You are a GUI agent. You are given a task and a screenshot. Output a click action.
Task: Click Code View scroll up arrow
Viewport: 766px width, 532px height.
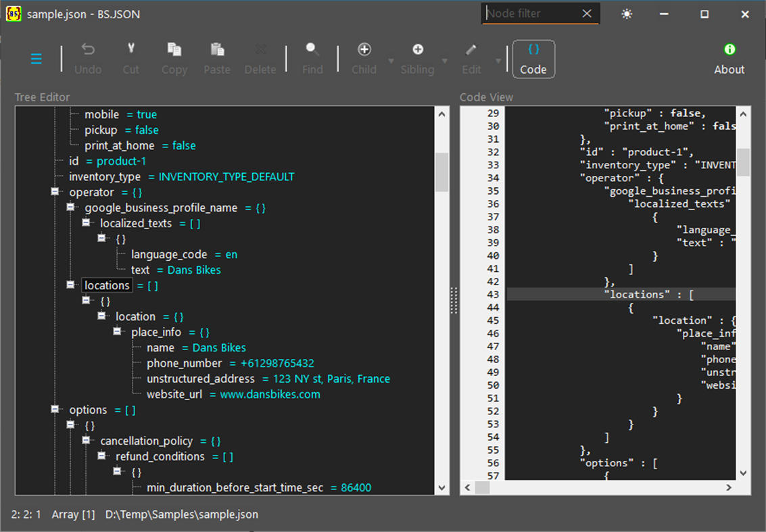click(x=744, y=114)
